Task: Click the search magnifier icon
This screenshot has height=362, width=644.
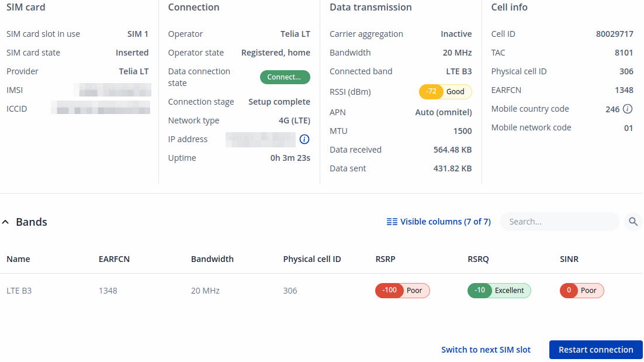Action: click(x=633, y=222)
